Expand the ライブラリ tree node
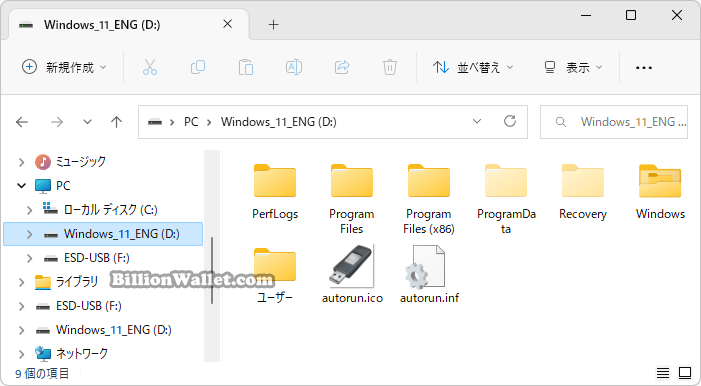 [x=21, y=282]
